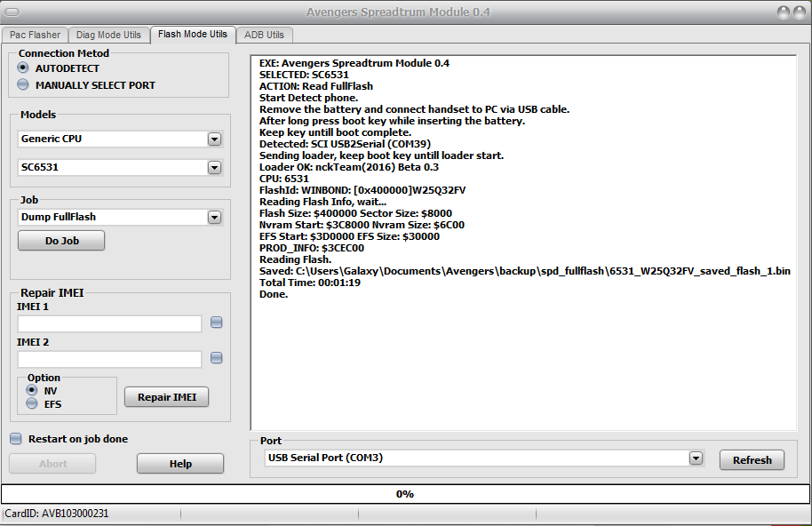Click the ACTION: Read FullFlash line
Screen dimensions: 812x526
click(316, 86)
